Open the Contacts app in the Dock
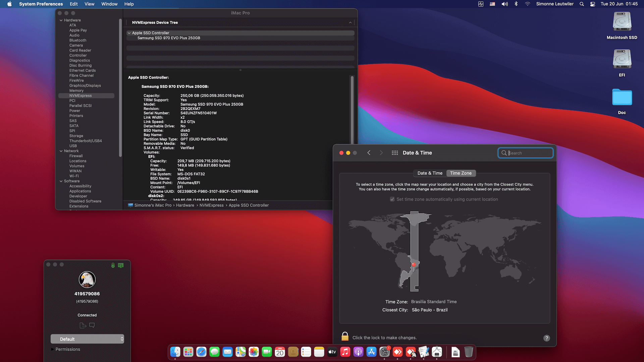 point(293,352)
